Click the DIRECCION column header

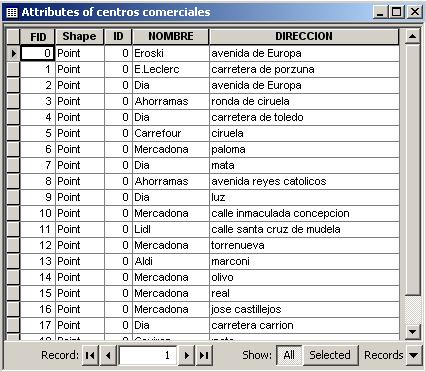point(304,36)
